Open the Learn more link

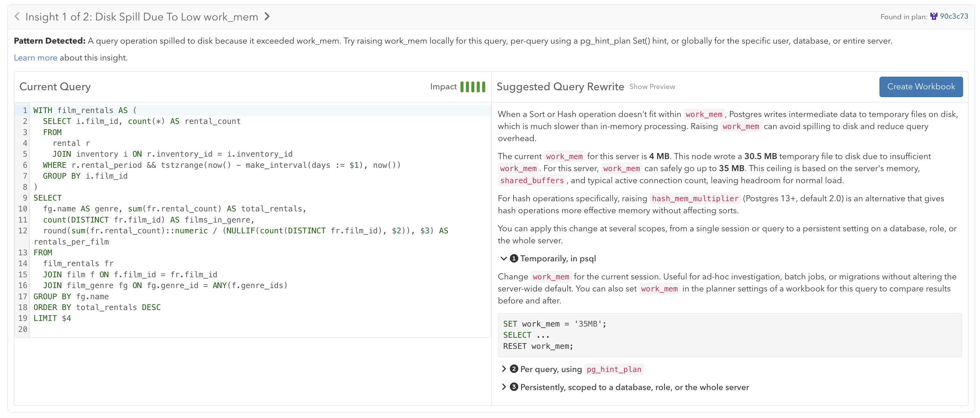click(36, 58)
